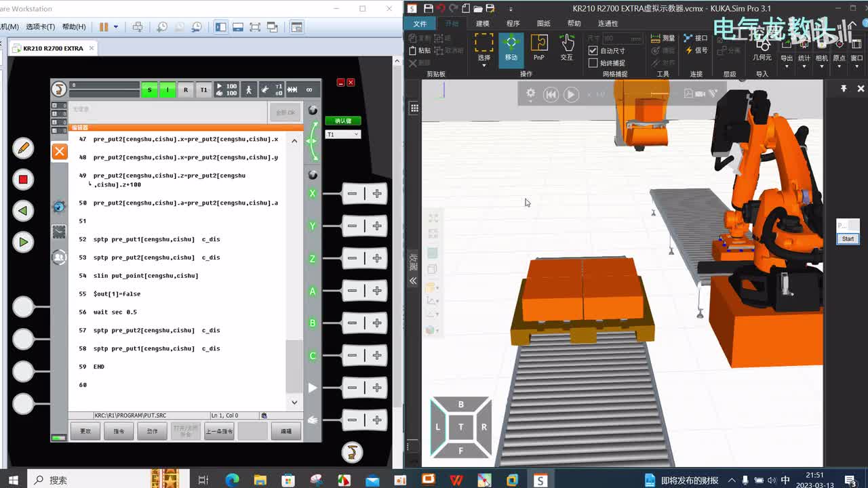This screenshot has width=868, height=488.
Task: Save the KUKA.Sim layout with the floppy icon
Action: pos(428,8)
